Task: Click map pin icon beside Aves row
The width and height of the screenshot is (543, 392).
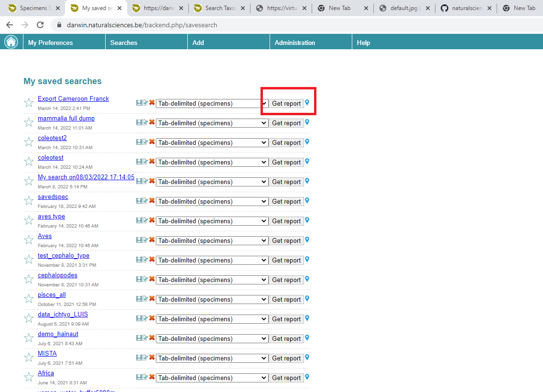Action: tap(307, 240)
